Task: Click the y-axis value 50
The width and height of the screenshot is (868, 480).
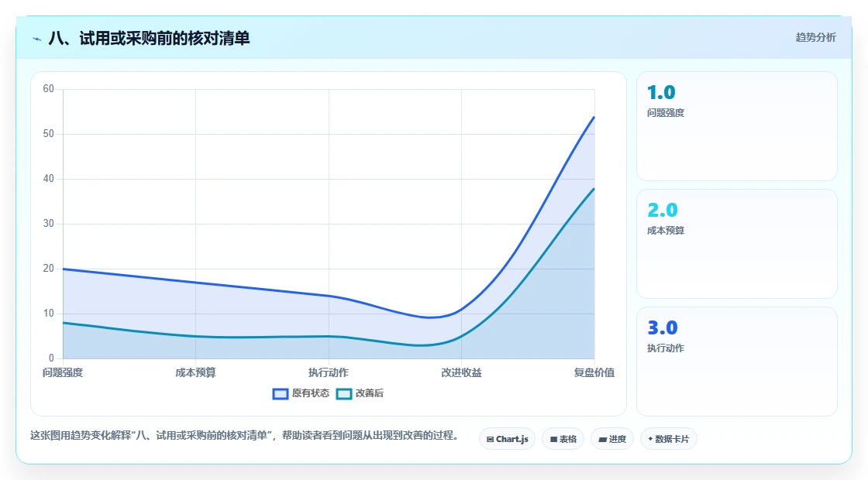Action: point(49,134)
